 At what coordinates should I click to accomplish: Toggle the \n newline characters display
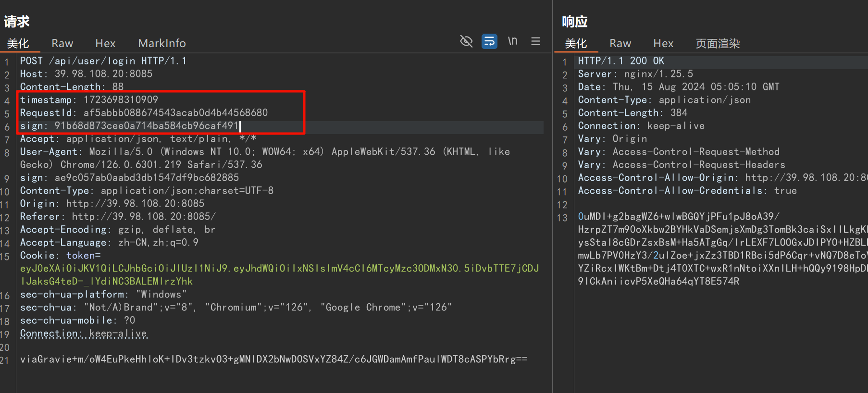pos(513,41)
